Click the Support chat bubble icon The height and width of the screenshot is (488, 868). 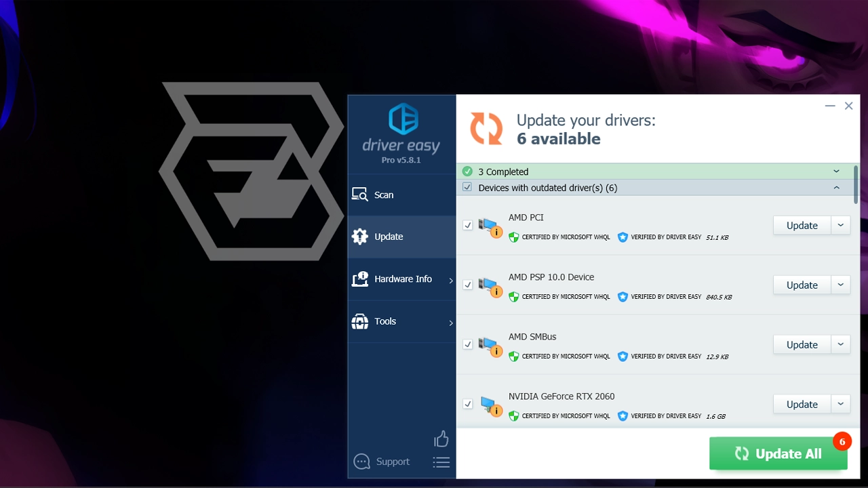click(362, 462)
